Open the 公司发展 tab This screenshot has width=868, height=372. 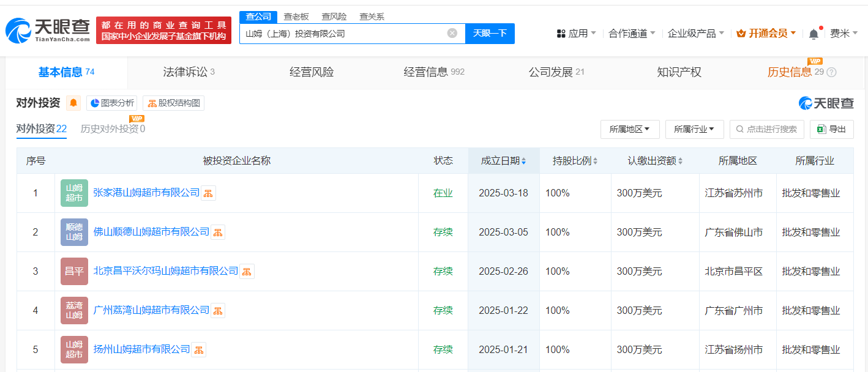(x=556, y=72)
